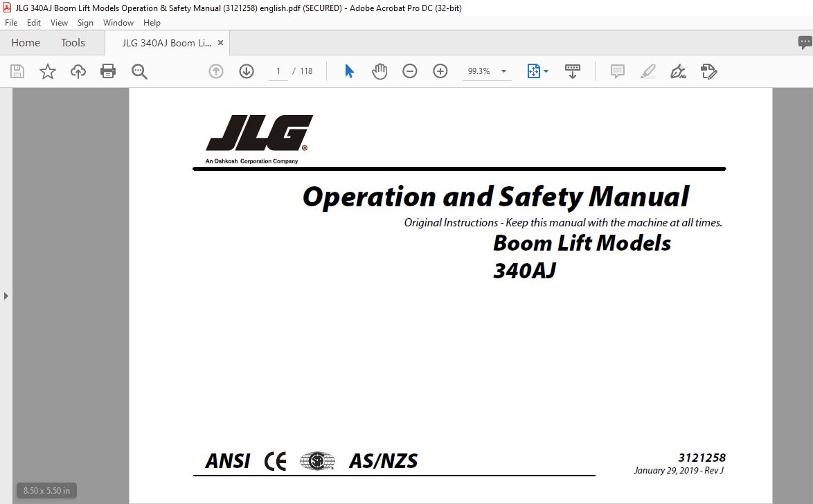
Task: Click 'An Oshkosh Corporation Company' text
Action: pyautogui.click(x=251, y=161)
